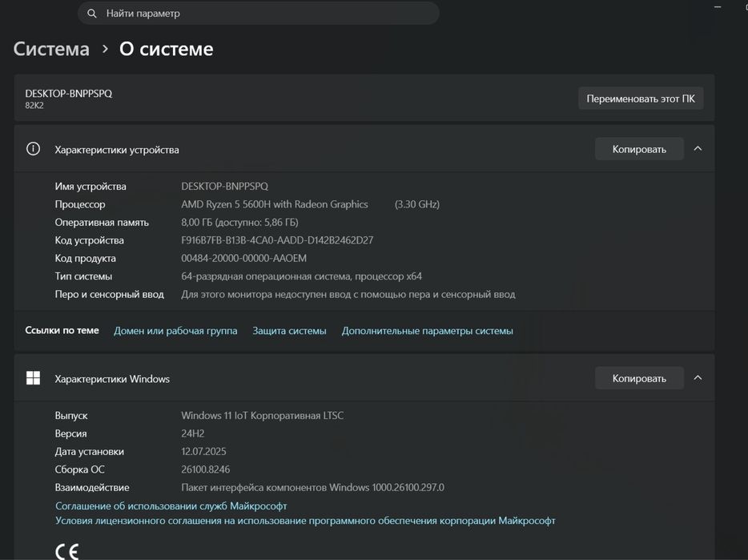The image size is (748, 560).
Task: Click the Взаимодействие label
Action: click(x=92, y=487)
